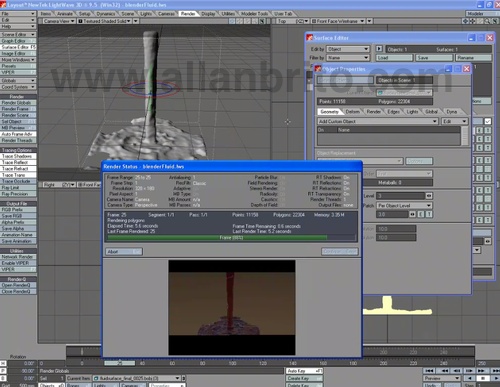Open the Edit menu dropdown in the sidebar

coord(18,20)
